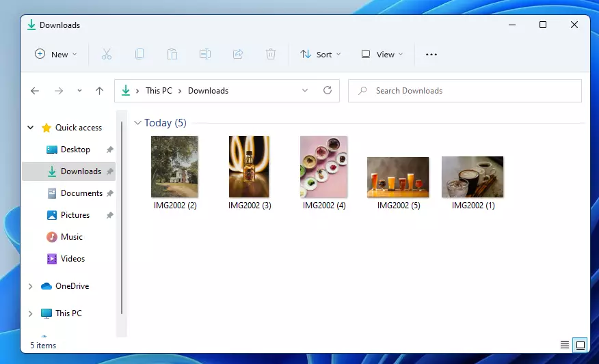Click the Copy icon in toolbar

pos(139,54)
